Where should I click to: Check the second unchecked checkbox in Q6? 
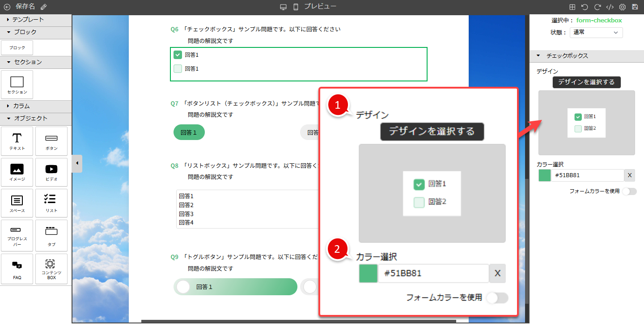178,68
